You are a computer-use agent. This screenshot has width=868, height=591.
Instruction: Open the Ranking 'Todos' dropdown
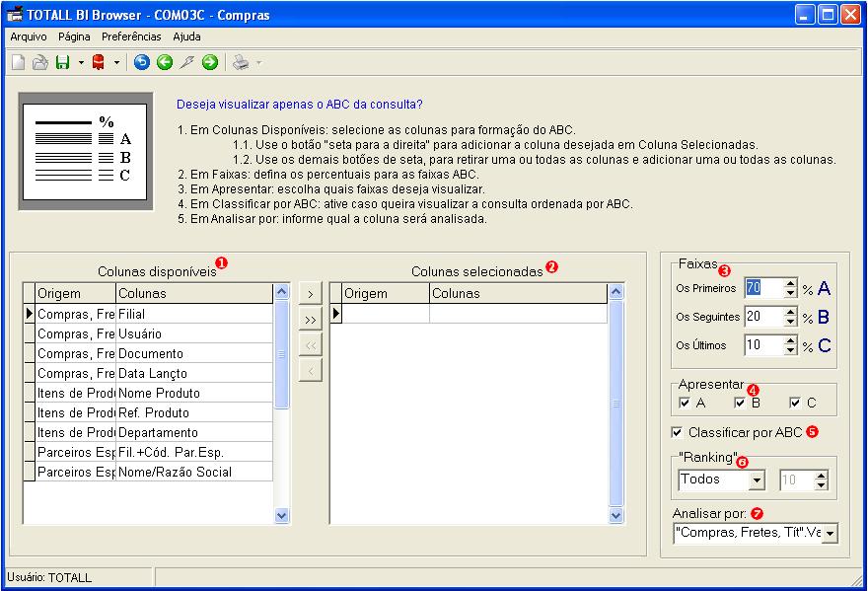758,480
